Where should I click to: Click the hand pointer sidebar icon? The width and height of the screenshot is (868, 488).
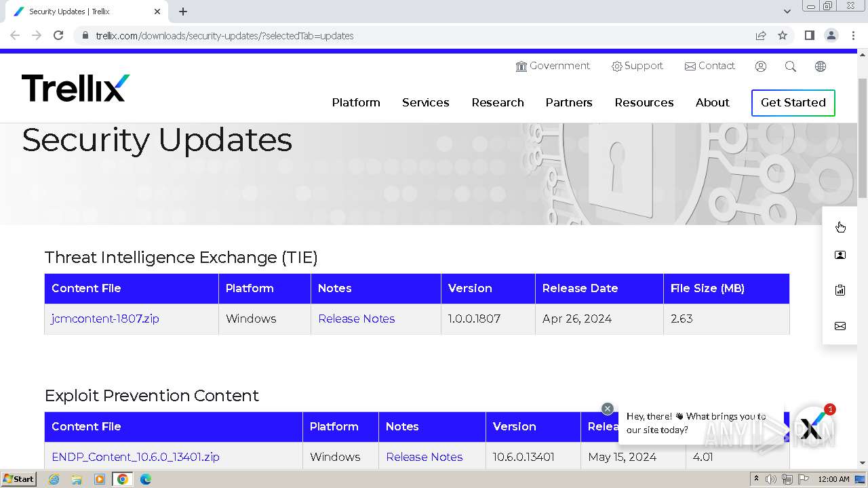click(840, 226)
